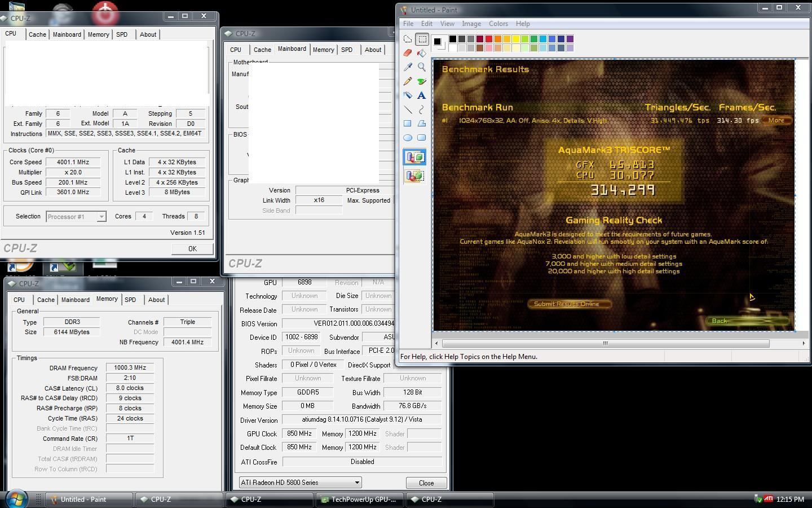Pick the Eraser tool in Paint
Screen dimensions: 812x508
(x=408, y=53)
